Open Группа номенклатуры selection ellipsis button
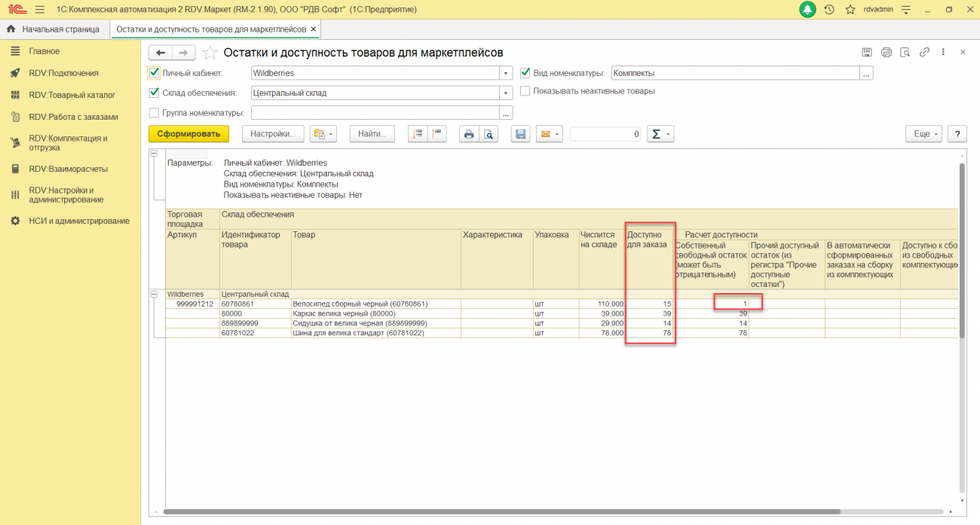 pos(507,112)
